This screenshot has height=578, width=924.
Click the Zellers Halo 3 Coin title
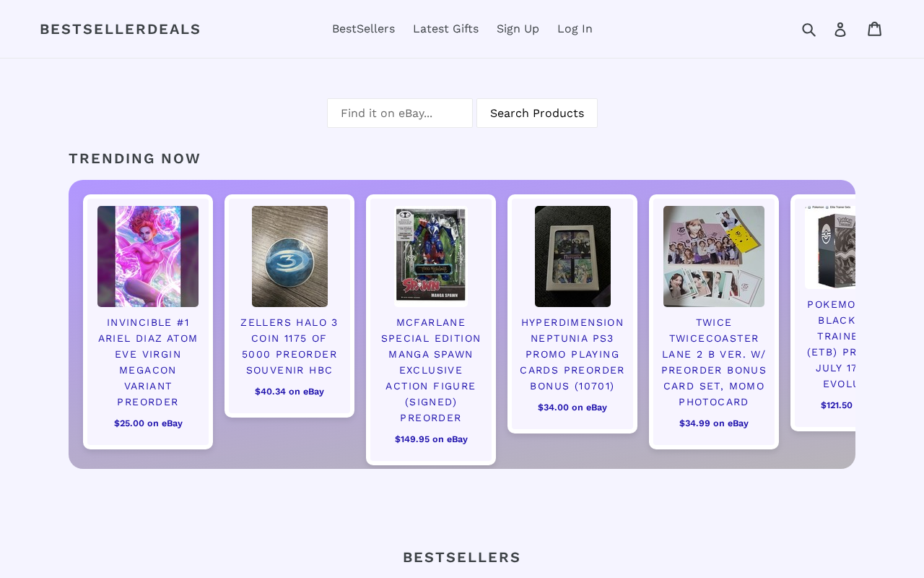[x=289, y=346]
